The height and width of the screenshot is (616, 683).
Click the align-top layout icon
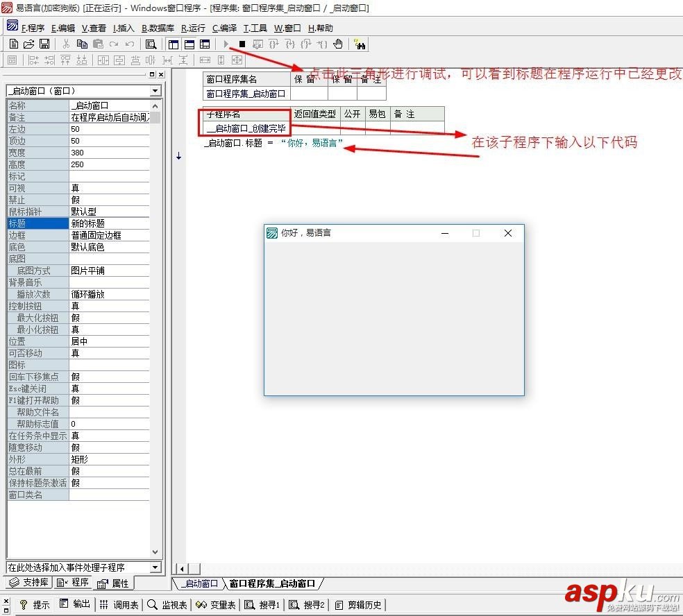tap(66, 60)
